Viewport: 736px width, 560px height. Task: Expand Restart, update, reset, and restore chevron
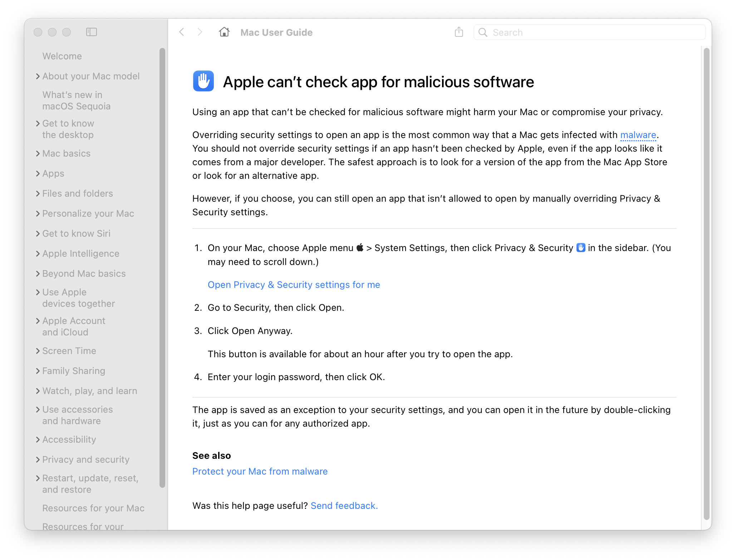pyautogui.click(x=38, y=478)
